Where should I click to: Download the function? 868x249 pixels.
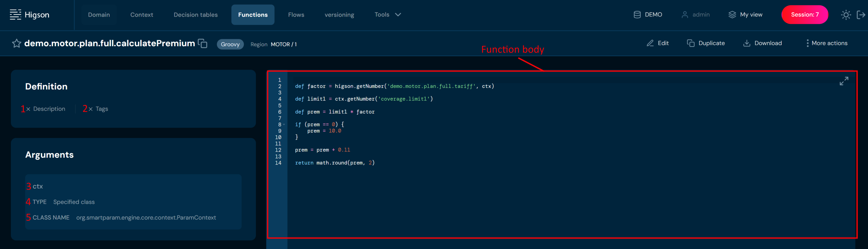[763, 43]
